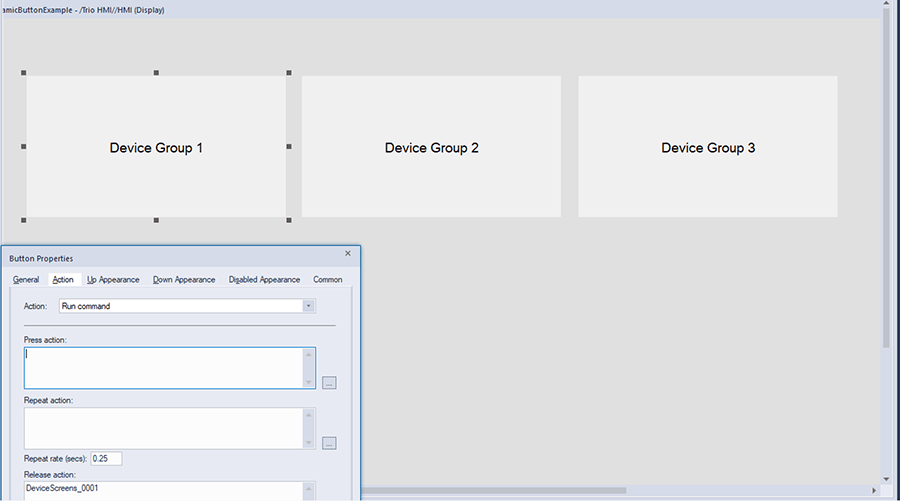The height and width of the screenshot is (501, 900).
Task: Click the display vertical scrollbar thumb
Action: pyautogui.click(x=886, y=178)
